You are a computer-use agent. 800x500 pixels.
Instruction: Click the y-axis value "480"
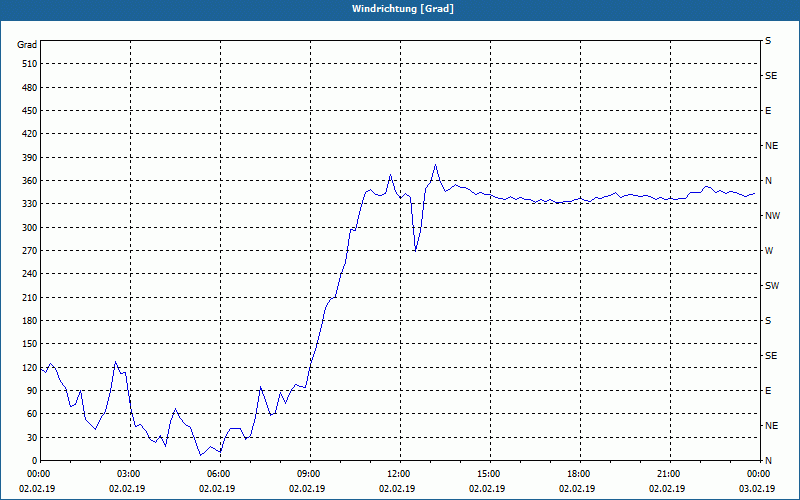[x=30, y=87]
